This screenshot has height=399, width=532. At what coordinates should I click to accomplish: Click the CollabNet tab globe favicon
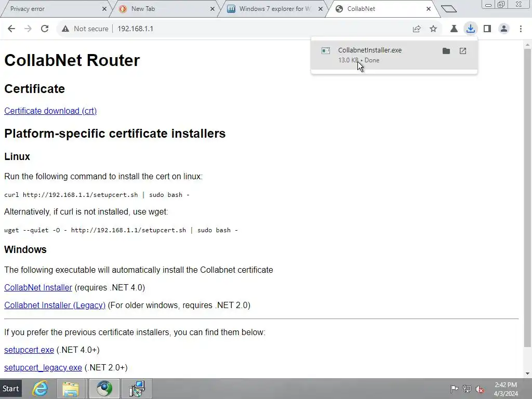pyautogui.click(x=339, y=9)
